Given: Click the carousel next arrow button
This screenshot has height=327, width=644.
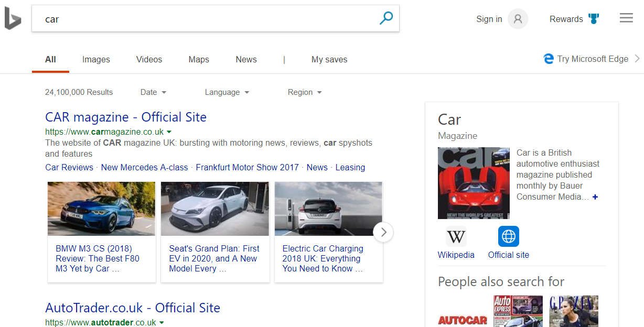Looking at the screenshot, I should point(383,232).
